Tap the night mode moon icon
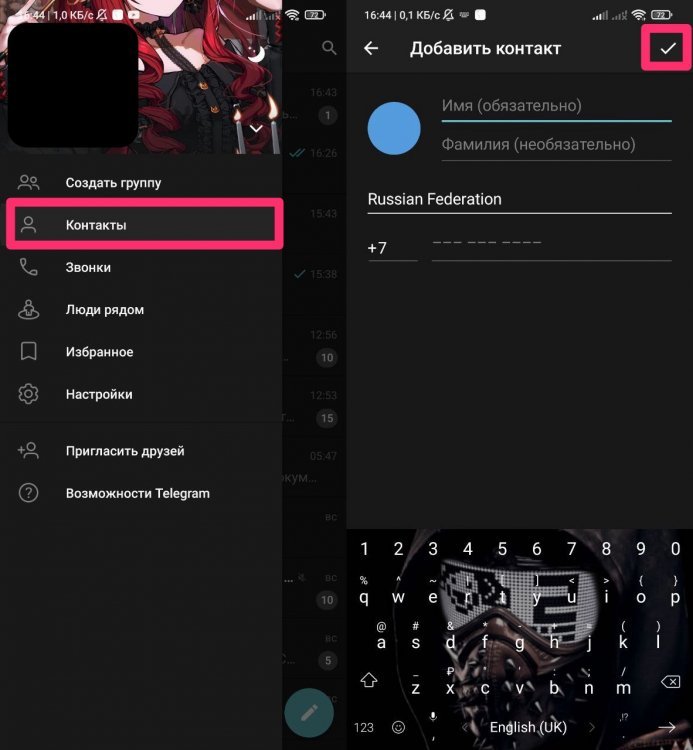The width and height of the screenshot is (693, 750). (257, 56)
